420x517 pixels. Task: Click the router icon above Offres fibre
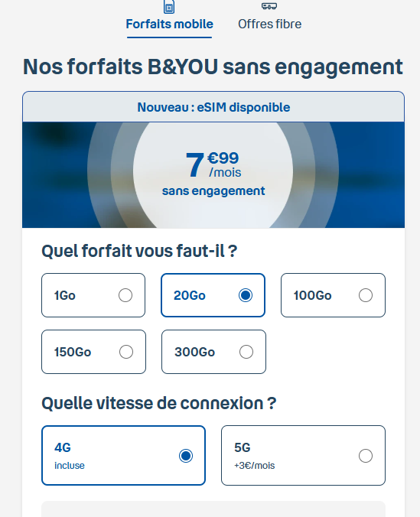pos(269,6)
